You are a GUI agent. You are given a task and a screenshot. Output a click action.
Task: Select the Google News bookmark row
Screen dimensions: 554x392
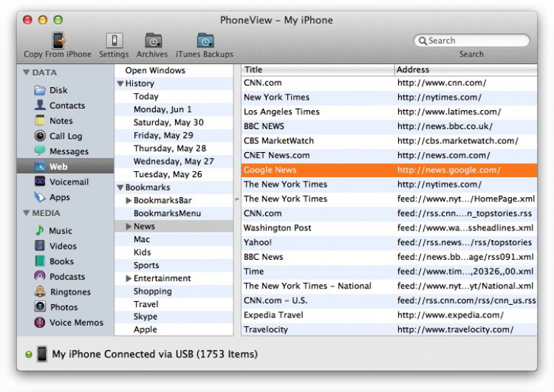[389, 170]
